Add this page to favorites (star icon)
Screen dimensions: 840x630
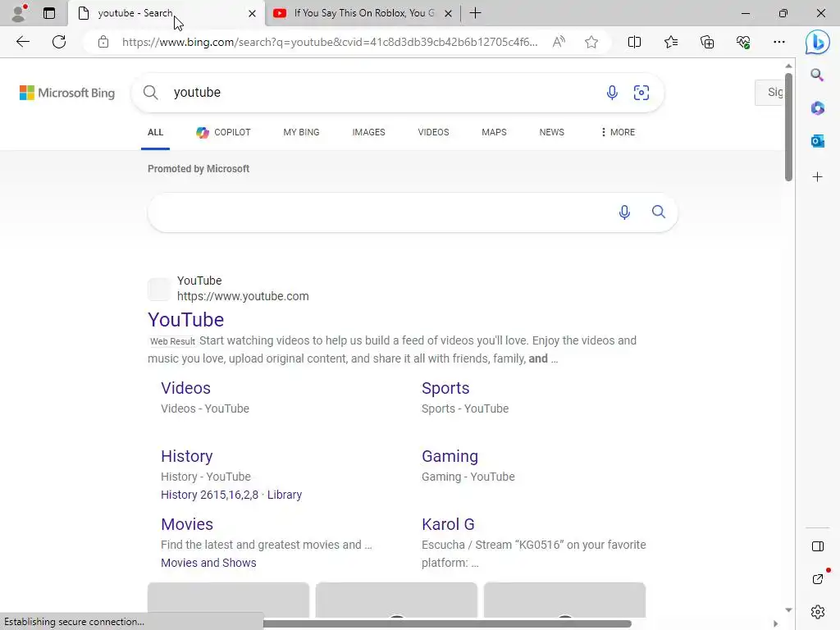click(591, 42)
